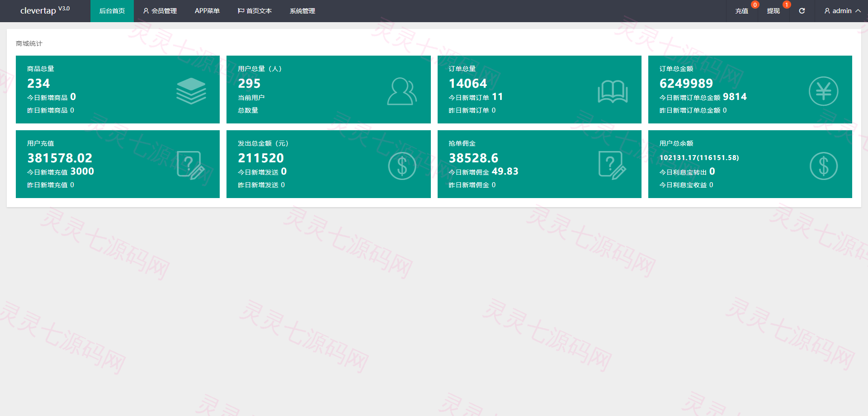The width and height of the screenshot is (868, 416).
Task: Open the 首页文本 menu
Action: point(255,11)
